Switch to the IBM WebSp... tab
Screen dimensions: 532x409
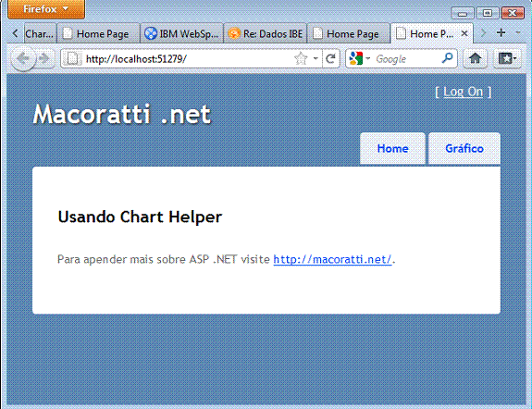click(x=181, y=33)
